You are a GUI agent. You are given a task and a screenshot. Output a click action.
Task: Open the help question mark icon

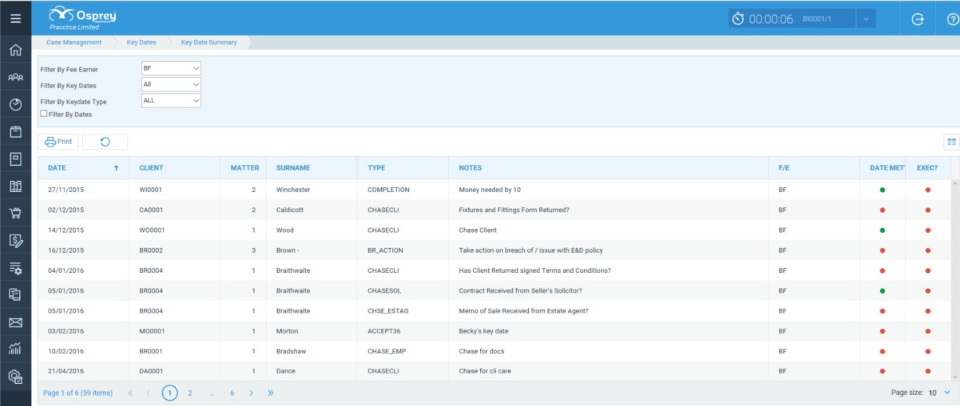pos(952,19)
